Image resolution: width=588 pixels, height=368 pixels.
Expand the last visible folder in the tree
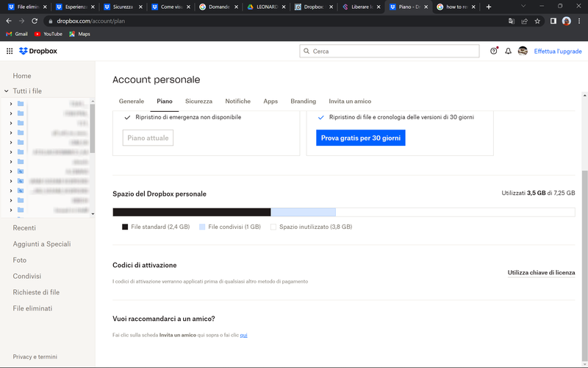point(10,210)
